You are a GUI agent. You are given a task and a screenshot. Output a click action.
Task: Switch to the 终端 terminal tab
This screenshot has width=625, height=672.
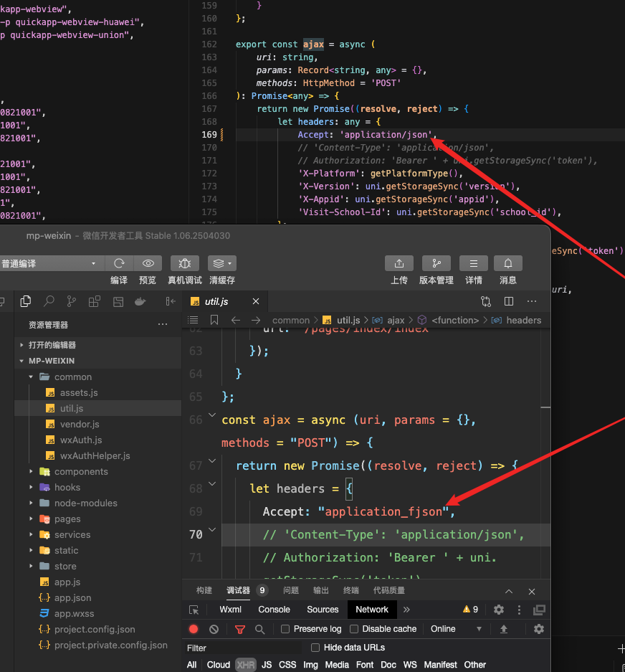point(351,590)
